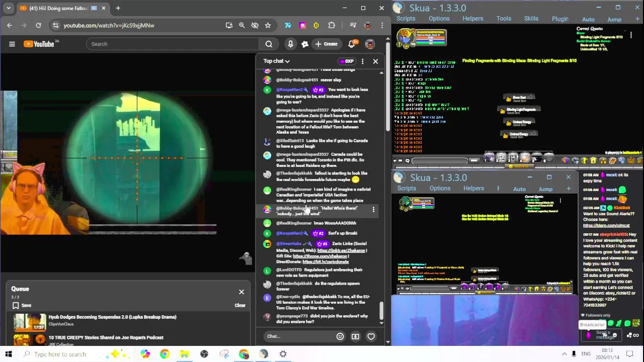This screenshot has width=644, height=362.
Task: Open Scripts menu in lower Skua window
Action: [x=407, y=189]
